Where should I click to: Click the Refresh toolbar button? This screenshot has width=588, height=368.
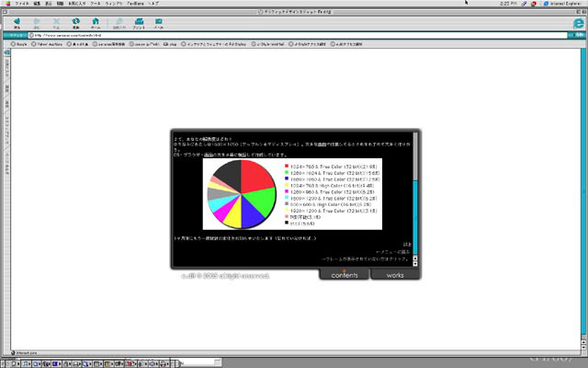tap(75, 23)
